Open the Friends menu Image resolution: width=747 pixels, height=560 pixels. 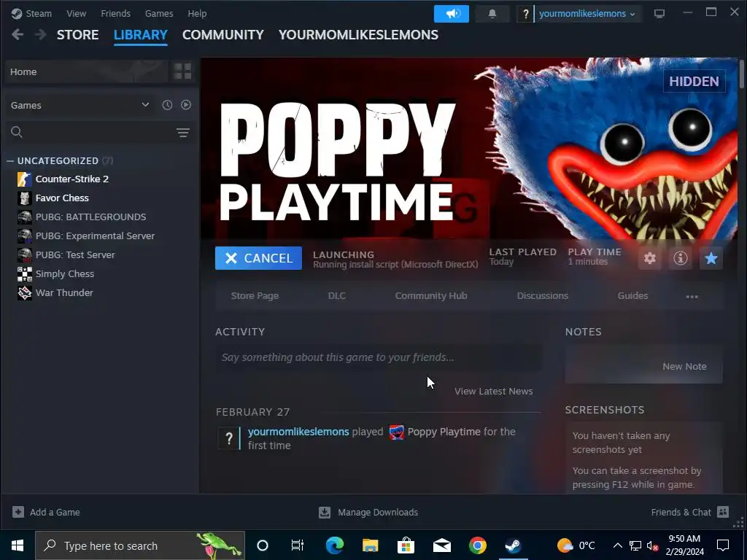tap(116, 13)
